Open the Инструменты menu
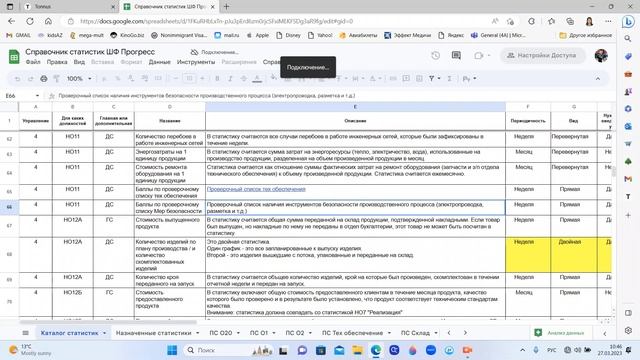 click(196, 62)
